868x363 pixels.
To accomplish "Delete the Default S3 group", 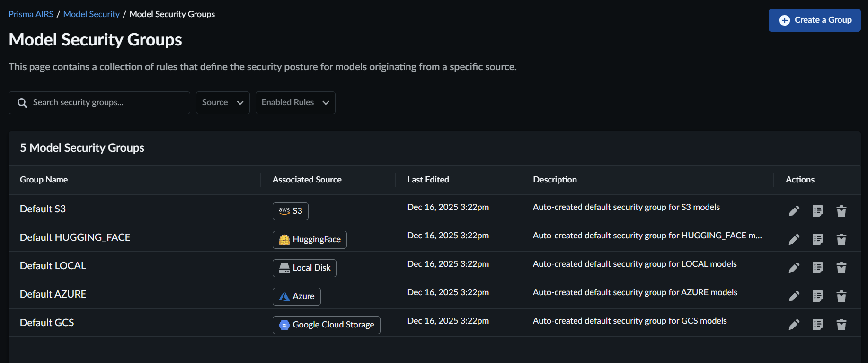I will click(841, 211).
